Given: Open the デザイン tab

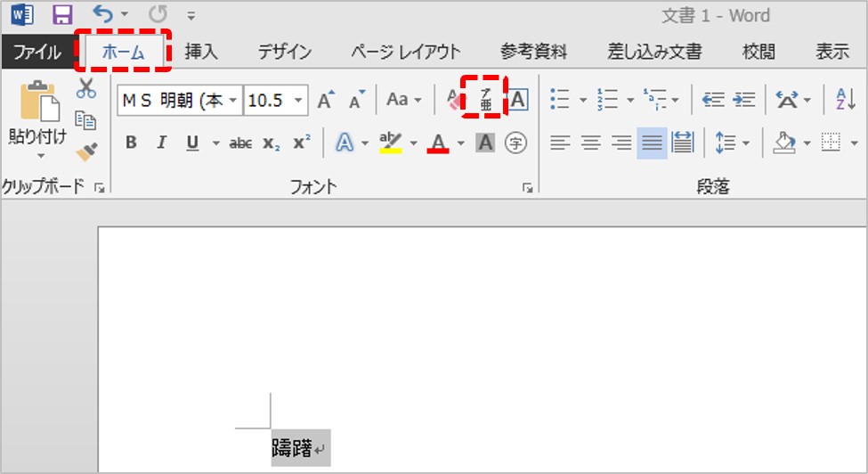Looking at the screenshot, I should click(x=285, y=52).
